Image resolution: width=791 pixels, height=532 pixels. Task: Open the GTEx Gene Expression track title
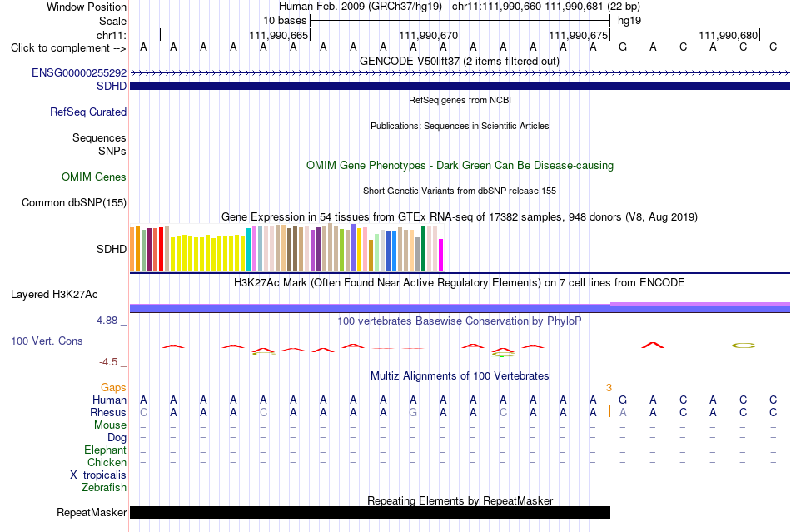[x=460, y=216]
